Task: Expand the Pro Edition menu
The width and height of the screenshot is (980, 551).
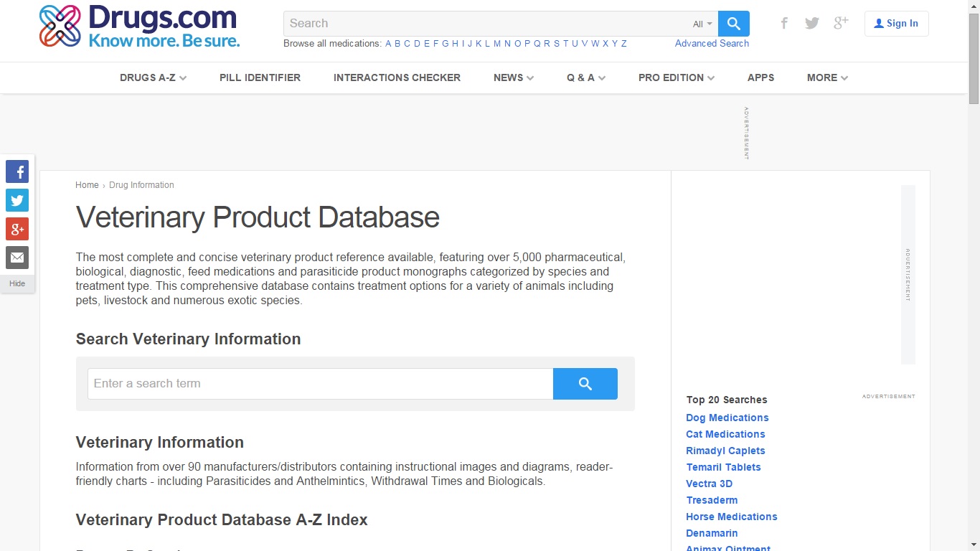Action: point(677,77)
